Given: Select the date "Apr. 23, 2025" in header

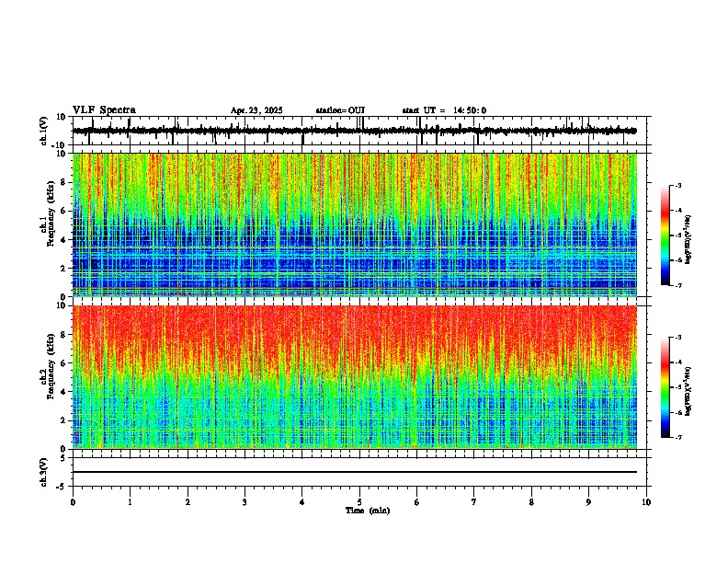Looking at the screenshot, I should point(256,110).
